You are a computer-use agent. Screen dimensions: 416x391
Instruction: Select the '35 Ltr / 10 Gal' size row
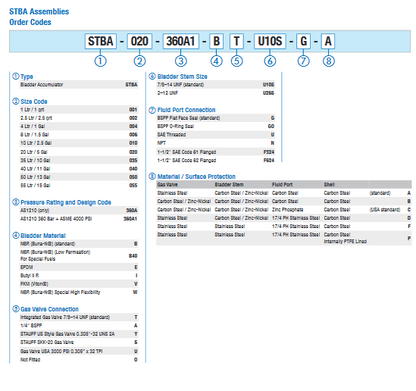click(x=79, y=160)
